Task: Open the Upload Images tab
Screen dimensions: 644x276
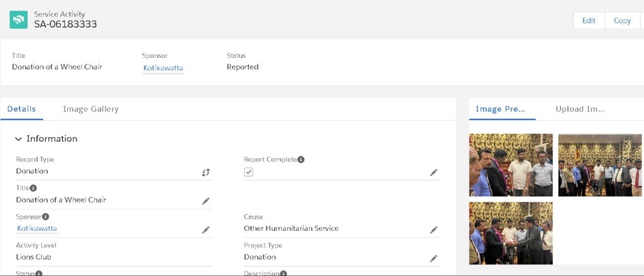Action: pos(580,109)
